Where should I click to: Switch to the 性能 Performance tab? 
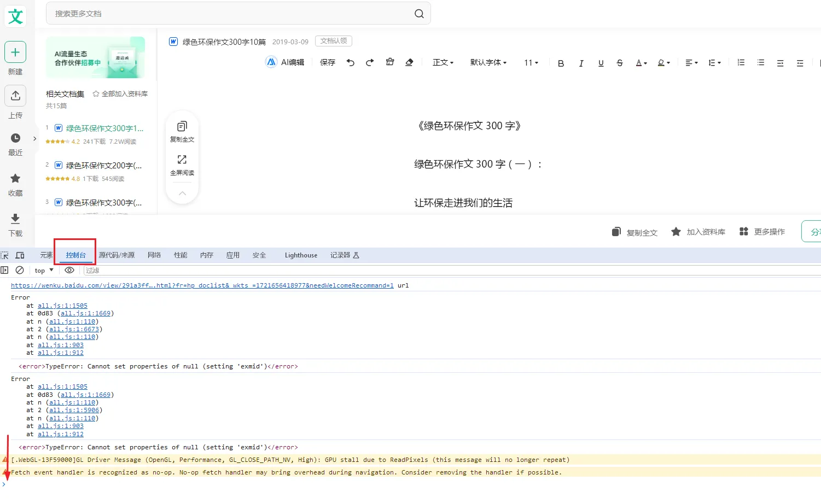pos(180,255)
